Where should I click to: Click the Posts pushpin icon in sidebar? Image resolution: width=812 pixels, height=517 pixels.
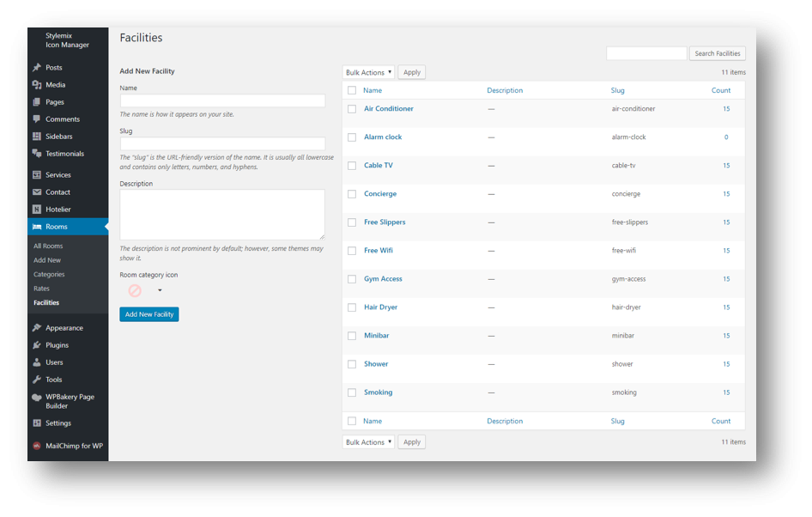tap(37, 68)
